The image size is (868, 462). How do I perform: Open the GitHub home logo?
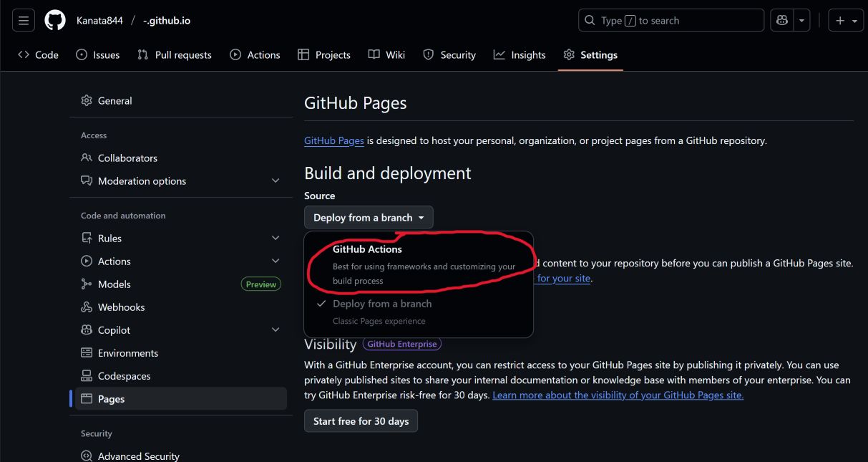(x=54, y=19)
